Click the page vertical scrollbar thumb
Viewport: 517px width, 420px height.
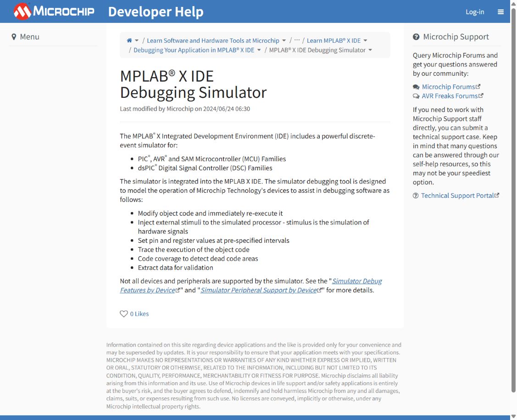click(x=513, y=200)
